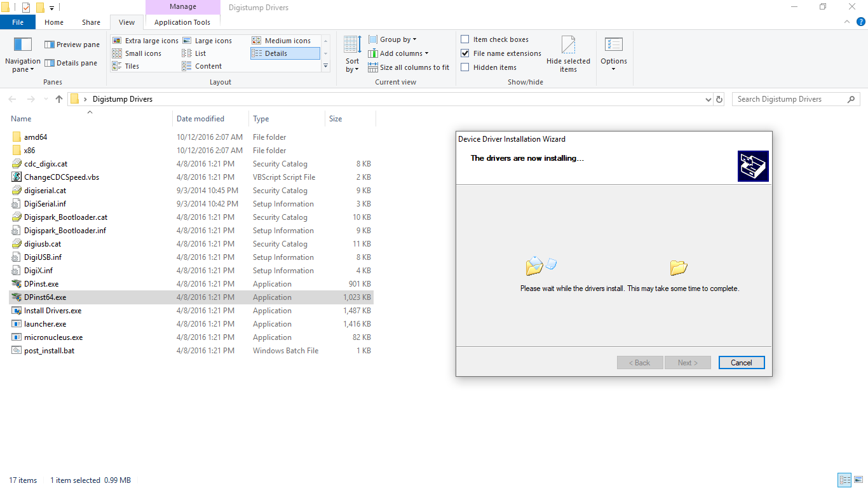Uncheck File name extensions

(465, 53)
